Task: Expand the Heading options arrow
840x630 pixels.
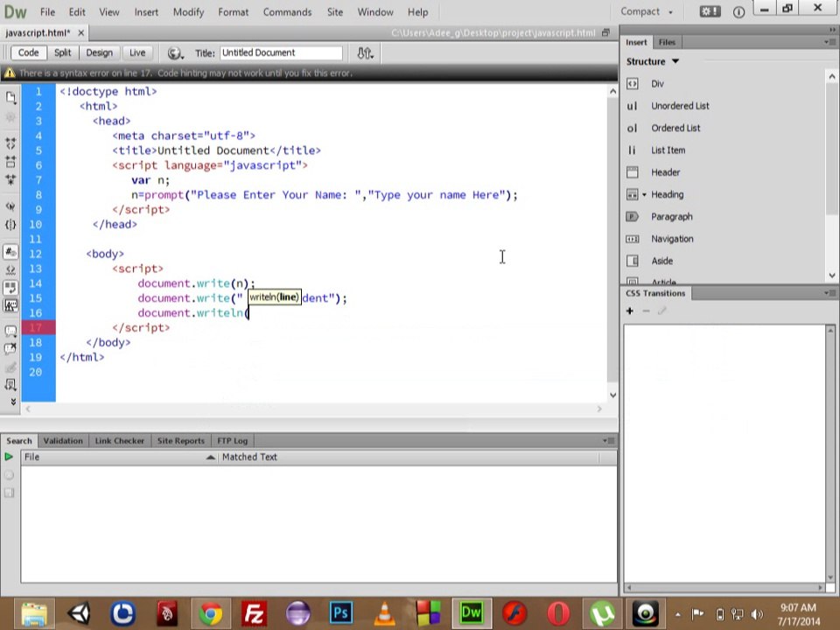Action: click(644, 194)
